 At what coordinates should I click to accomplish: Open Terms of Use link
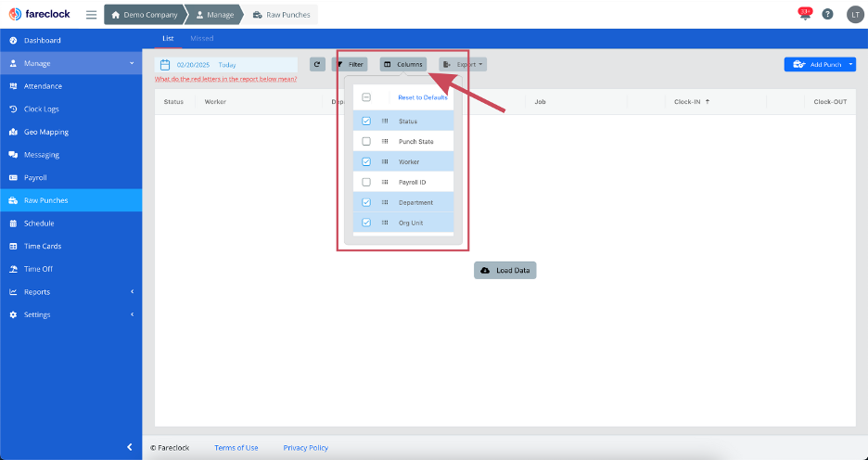point(236,448)
